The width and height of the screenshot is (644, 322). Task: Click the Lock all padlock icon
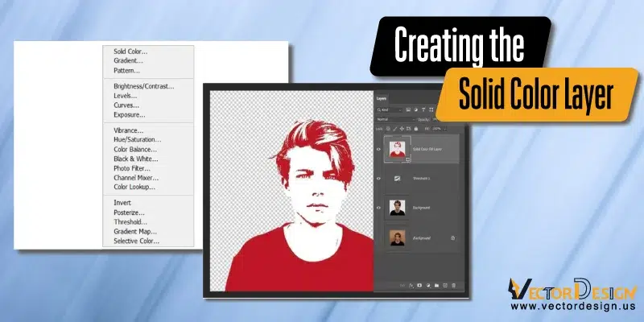tap(416, 129)
